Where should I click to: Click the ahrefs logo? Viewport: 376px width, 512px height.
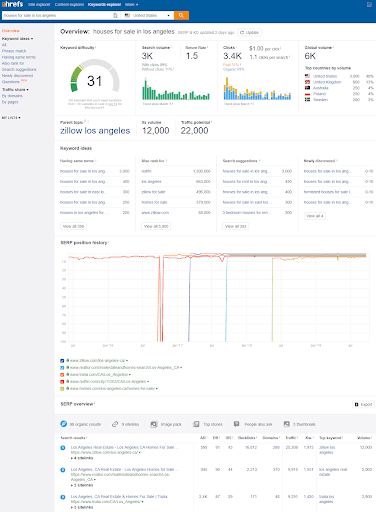(13, 4)
